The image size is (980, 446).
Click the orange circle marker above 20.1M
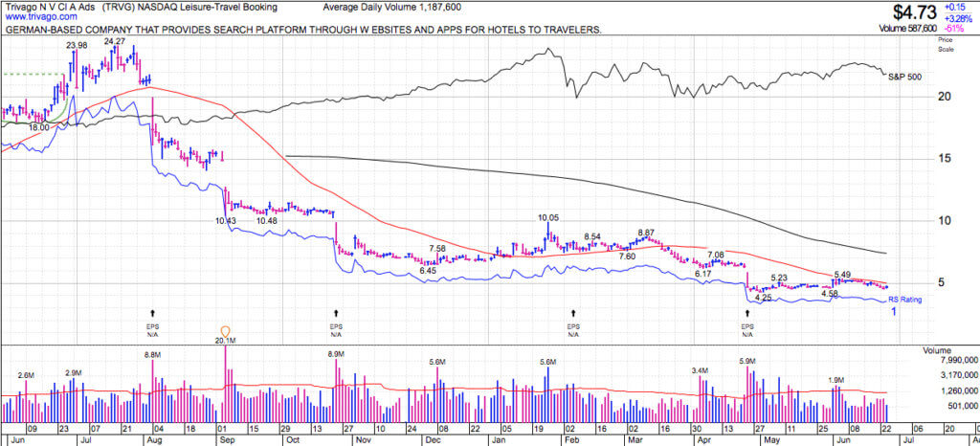click(226, 331)
